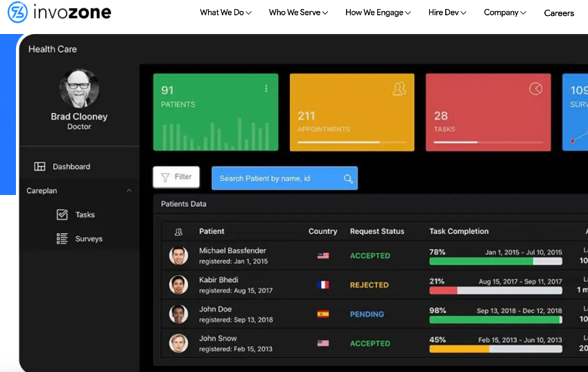
Task: Click the Careers link
Action: pyautogui.click(x=559, y=13)
